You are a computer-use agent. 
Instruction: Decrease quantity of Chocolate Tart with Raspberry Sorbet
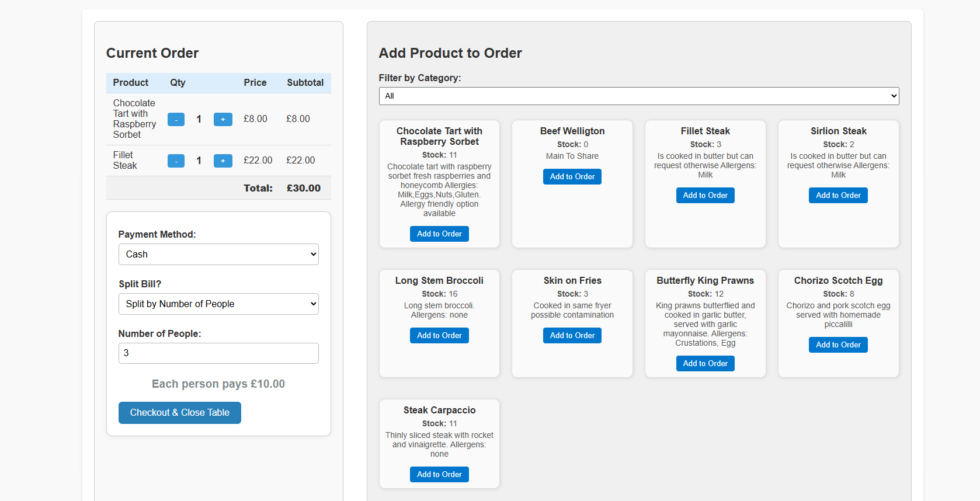(176, 119)
